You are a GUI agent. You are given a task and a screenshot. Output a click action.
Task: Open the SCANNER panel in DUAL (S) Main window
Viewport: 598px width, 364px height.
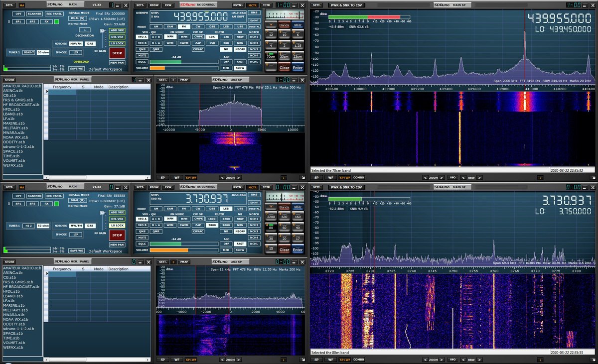[x=35, y=14]
